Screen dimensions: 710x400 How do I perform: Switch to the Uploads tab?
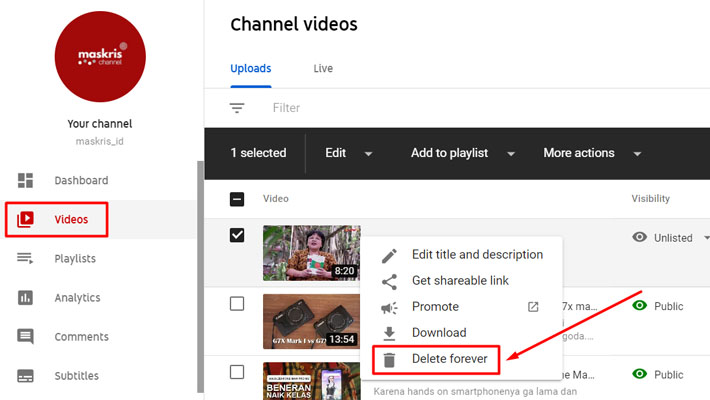(x=251, y=68)
